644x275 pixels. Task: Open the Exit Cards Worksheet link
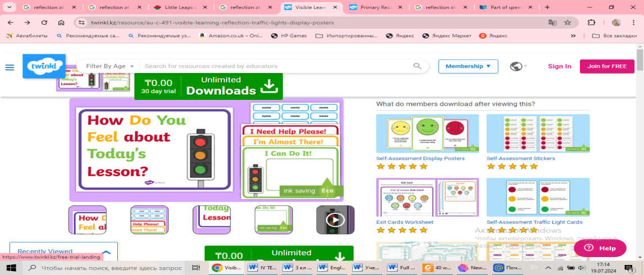tap(405, 222)
